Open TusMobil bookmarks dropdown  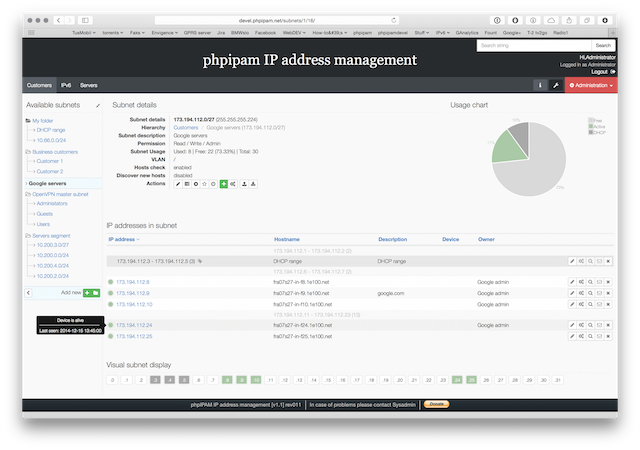point(84,33)
